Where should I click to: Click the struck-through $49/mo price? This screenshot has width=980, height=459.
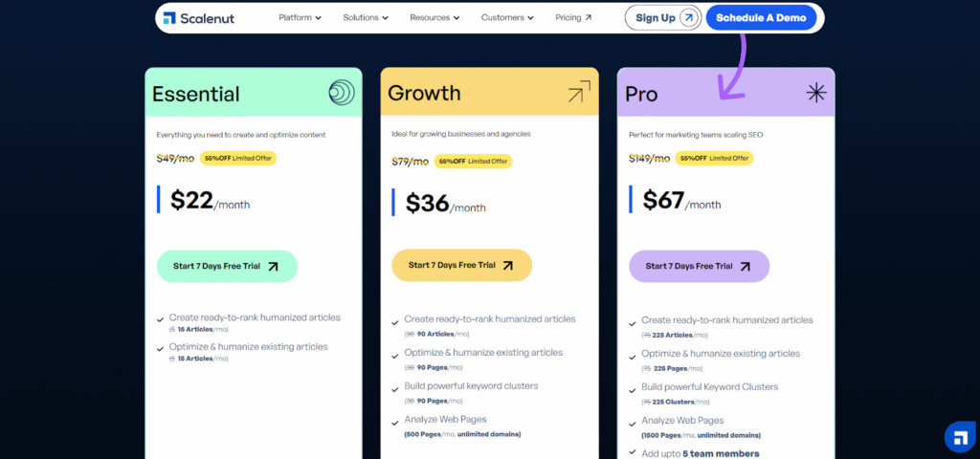pos(176,158)
